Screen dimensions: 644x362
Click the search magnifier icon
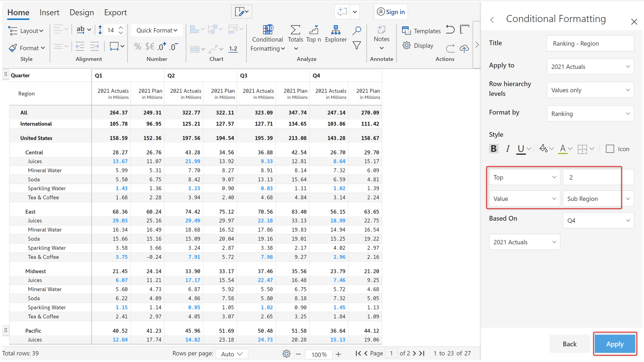pos(356,30)
